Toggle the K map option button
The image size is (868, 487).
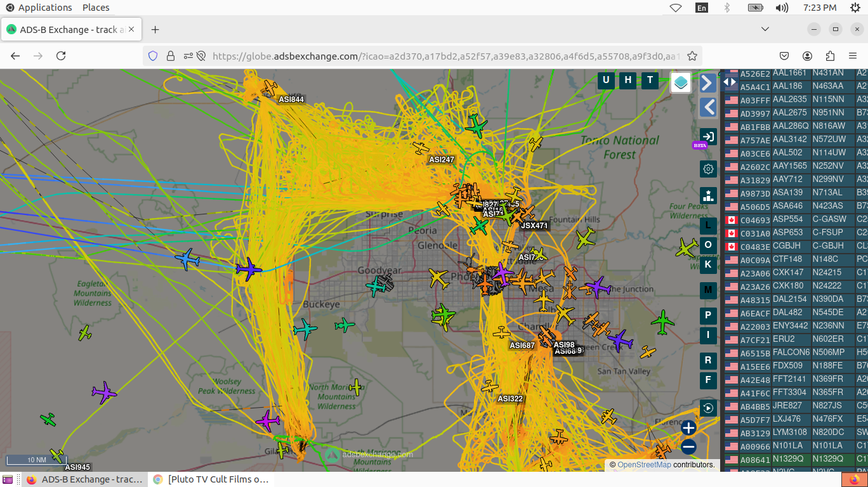click(708, 264)
